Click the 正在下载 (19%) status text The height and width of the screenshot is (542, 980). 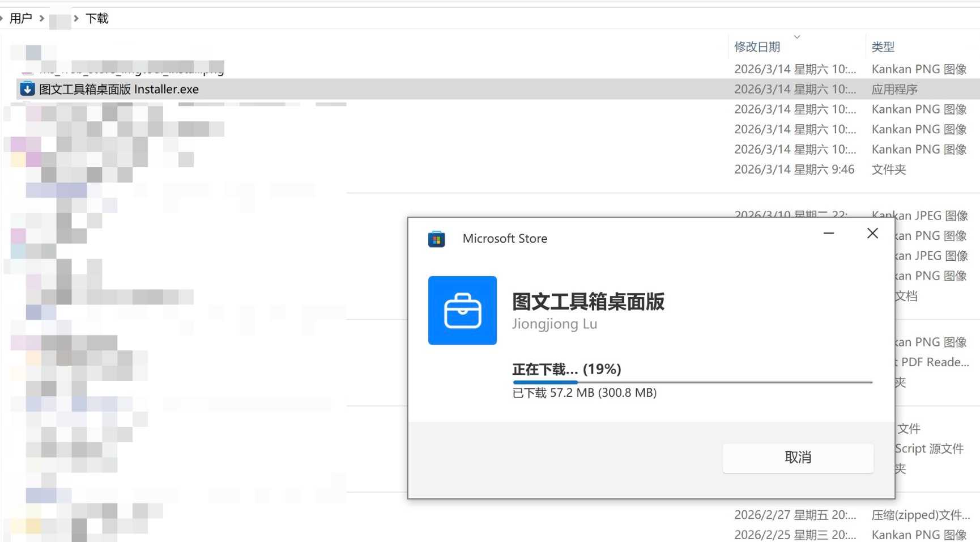point(565,369)
